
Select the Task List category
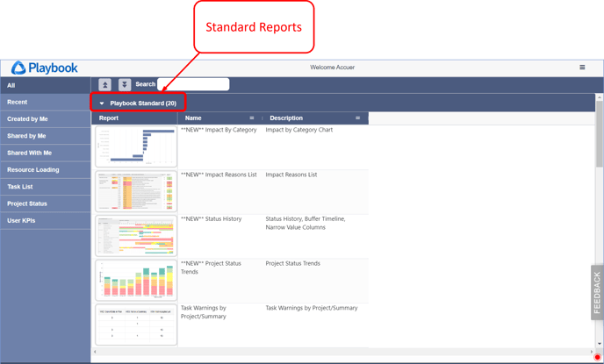[x=46, y=187]
